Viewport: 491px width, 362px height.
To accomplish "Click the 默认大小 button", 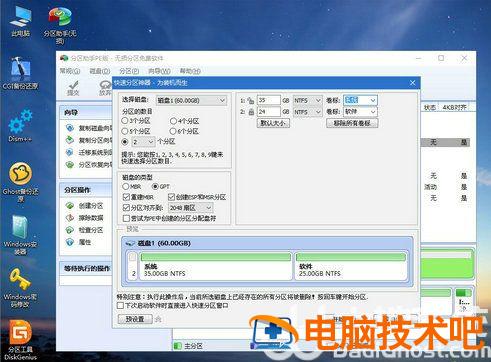I will (x=273, y=123).
